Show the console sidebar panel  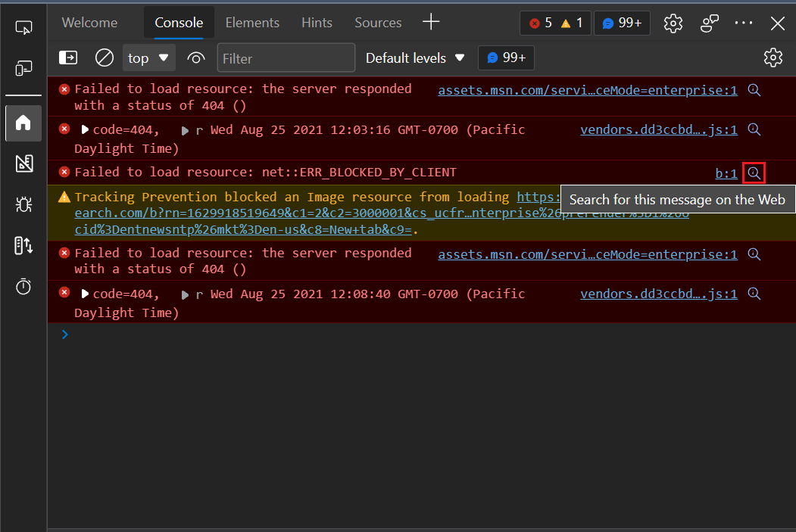pos(68,57)
